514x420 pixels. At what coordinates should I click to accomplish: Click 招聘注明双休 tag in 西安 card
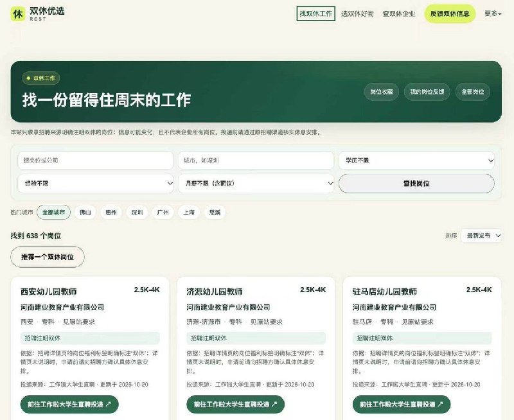90,338
